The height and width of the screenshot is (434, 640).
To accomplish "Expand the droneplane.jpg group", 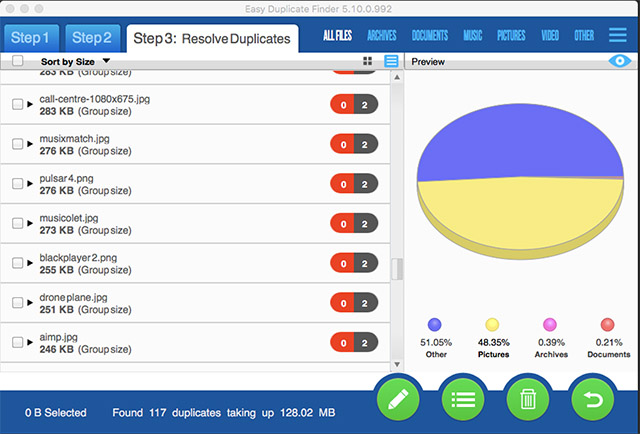I will tap(31, 303).
